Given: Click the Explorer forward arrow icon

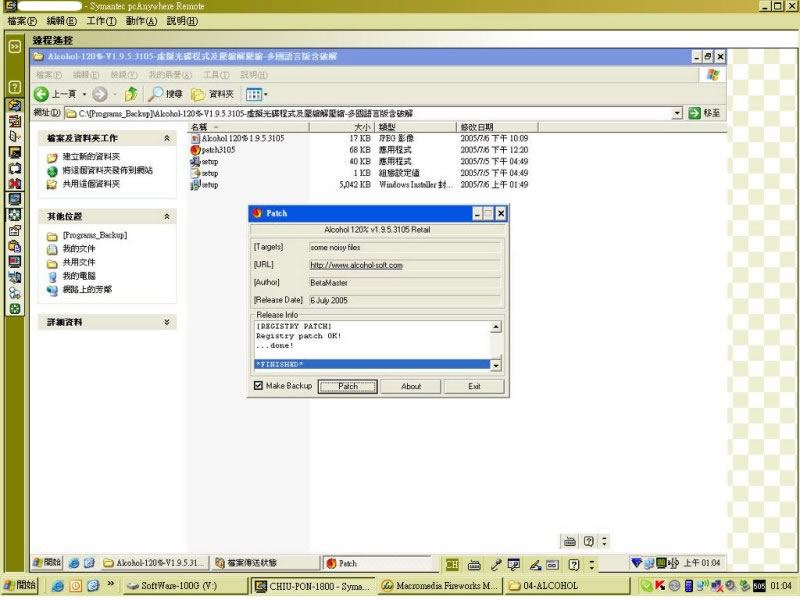Looking at the screenshot, I should click(100, 94).
